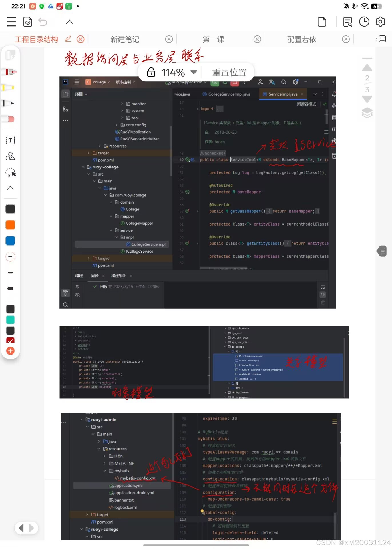392x549 pixels.
Task: Open the layers icon
Action: pyautogui.click(x=367, y=113)
